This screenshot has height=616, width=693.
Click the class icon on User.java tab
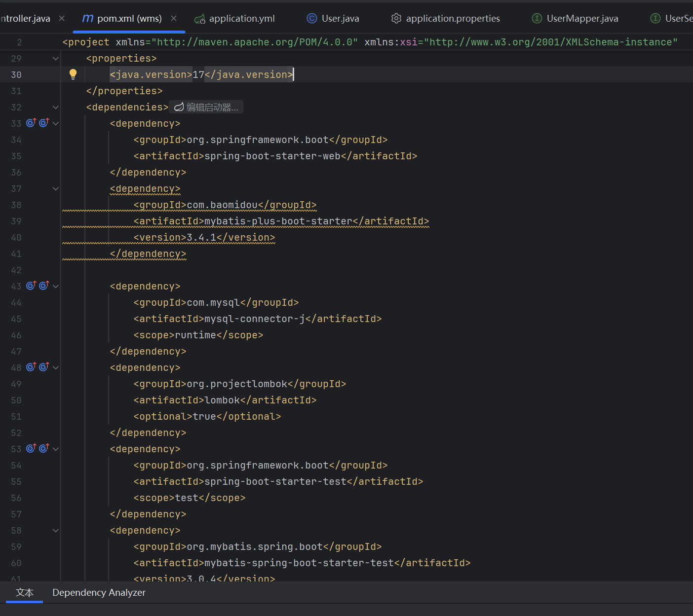pos(312,18)
